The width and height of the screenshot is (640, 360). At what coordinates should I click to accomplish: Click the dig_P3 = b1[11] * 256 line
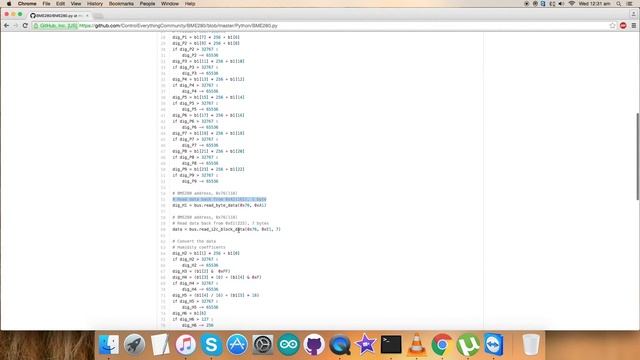tap(208, 61)
